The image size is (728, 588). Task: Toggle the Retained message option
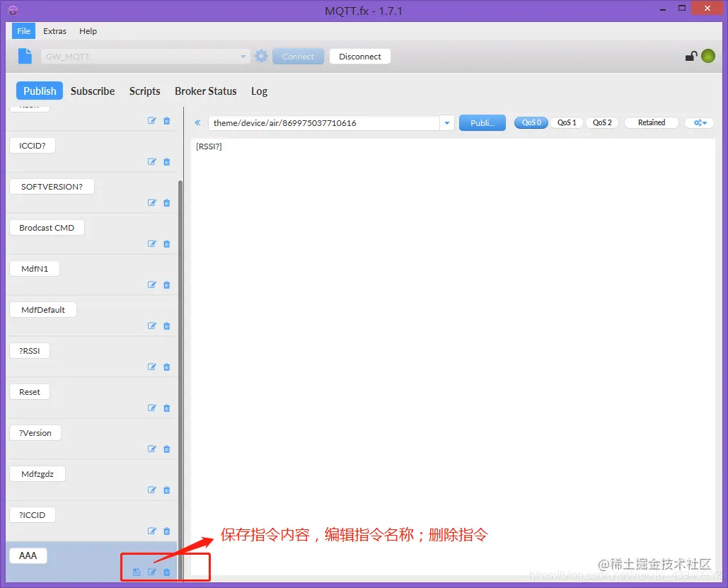click(x=652, y=122)
